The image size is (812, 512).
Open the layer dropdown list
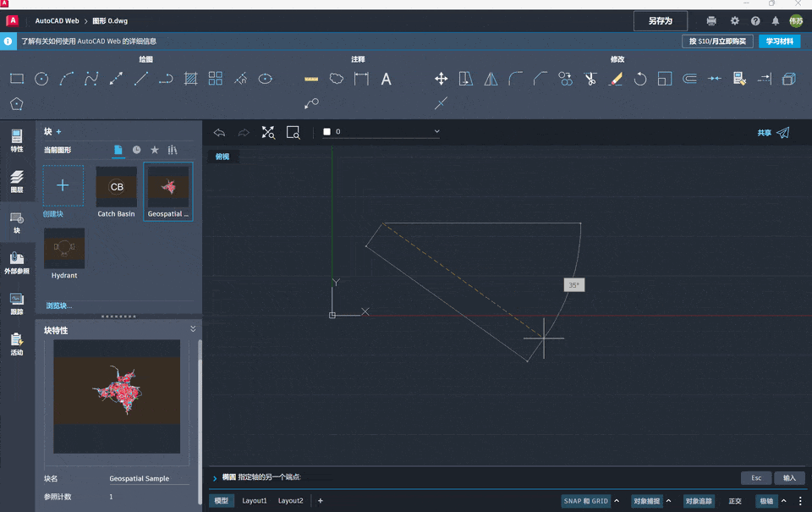pos(436,132)
